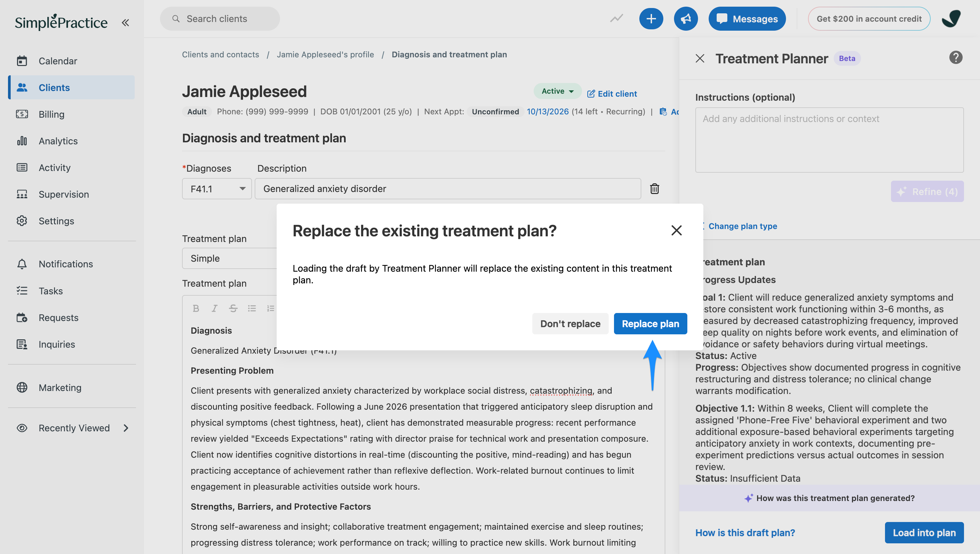
Task: Collapse the sidebar with the double-chevron icon
Action: coord(125,23)
